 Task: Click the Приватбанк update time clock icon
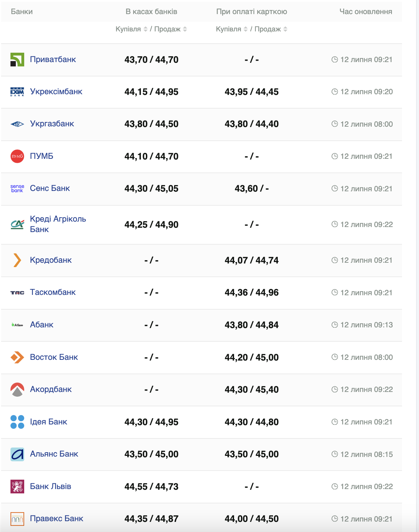[335, 60]
